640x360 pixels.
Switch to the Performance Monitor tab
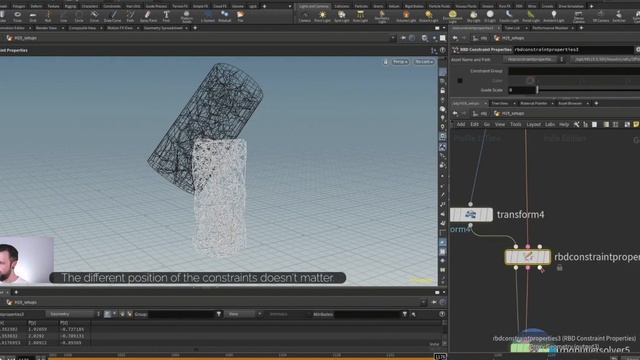[550, 28]
